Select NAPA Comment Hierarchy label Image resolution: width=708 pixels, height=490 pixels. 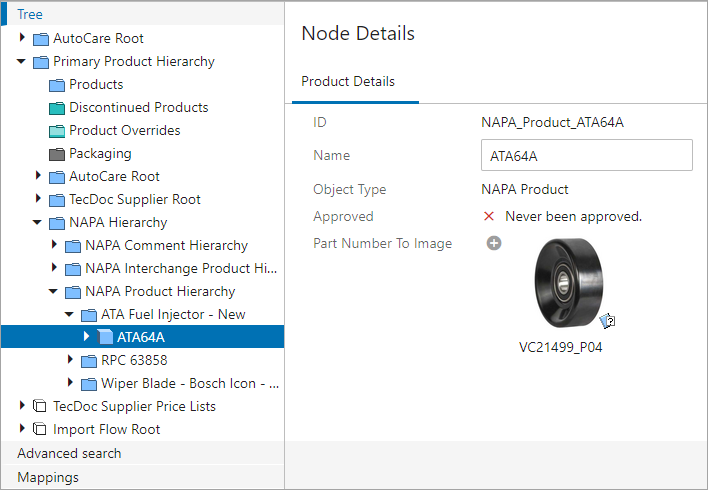(167, 245)
